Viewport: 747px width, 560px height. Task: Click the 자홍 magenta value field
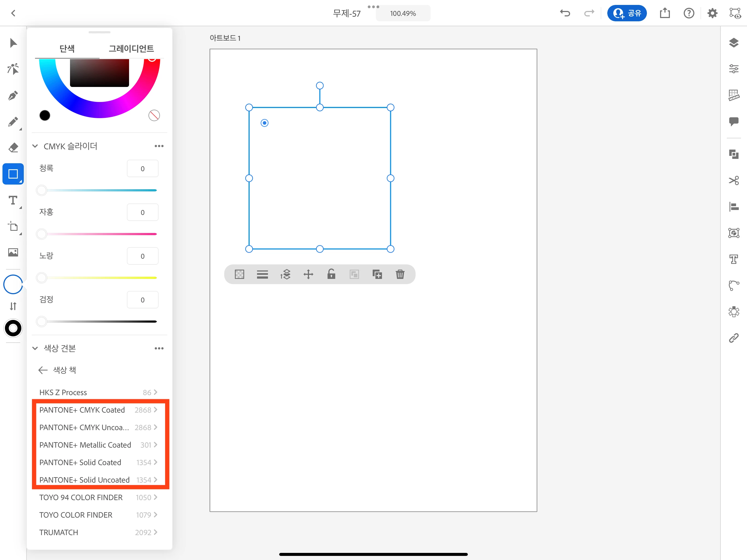[142, 212]
